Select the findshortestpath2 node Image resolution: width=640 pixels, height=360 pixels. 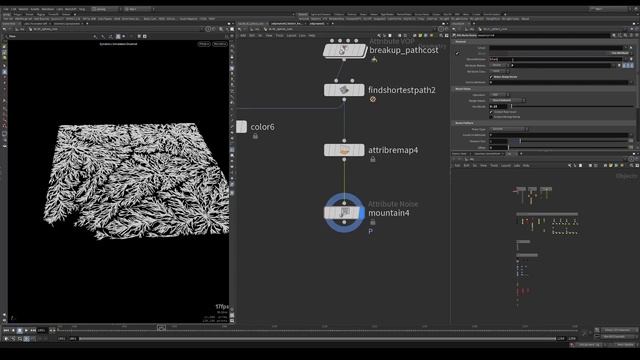(344, 90)
